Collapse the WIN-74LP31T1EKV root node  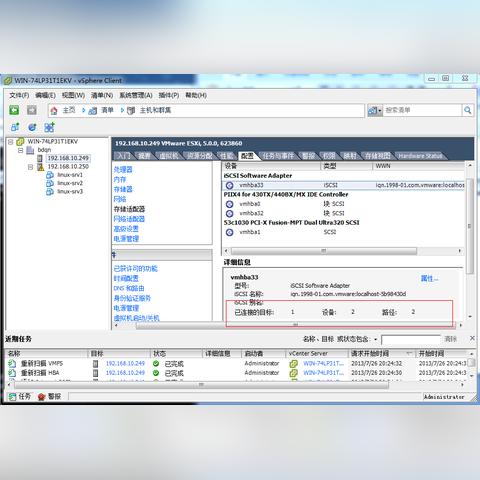pos(10,142)
